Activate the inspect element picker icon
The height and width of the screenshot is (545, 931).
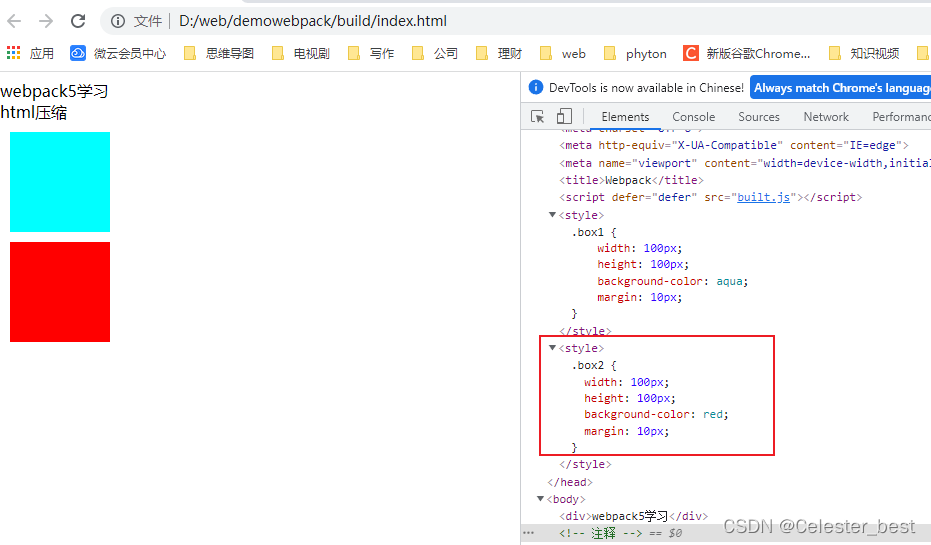537,116
